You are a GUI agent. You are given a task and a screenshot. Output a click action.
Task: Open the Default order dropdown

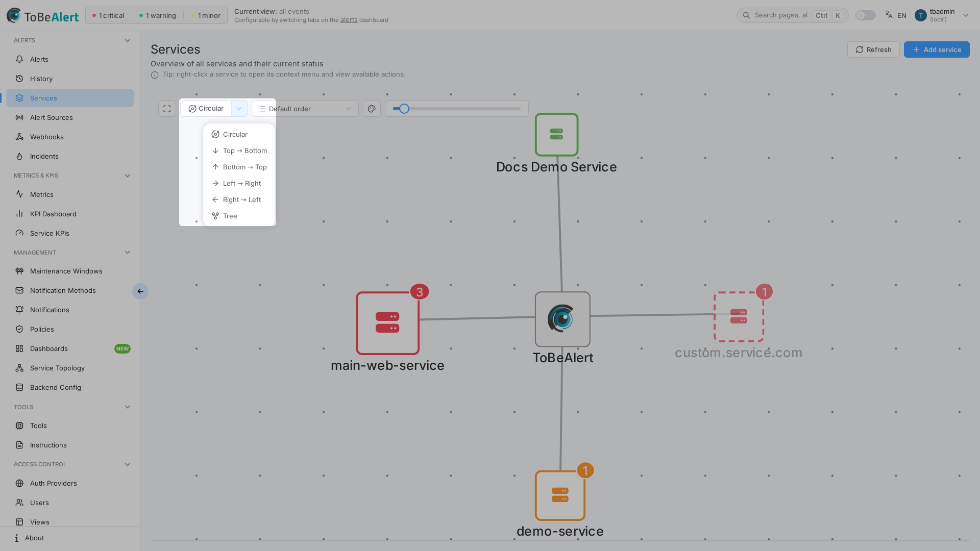coord(305,109)
